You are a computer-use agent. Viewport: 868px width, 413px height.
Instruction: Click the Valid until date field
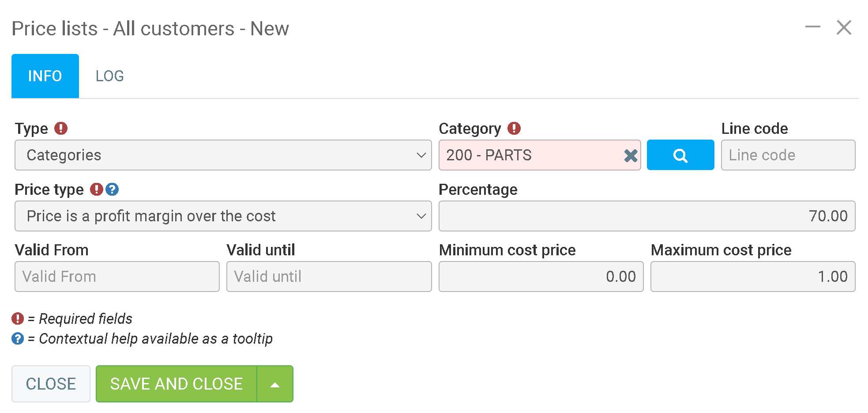(329, 277)
